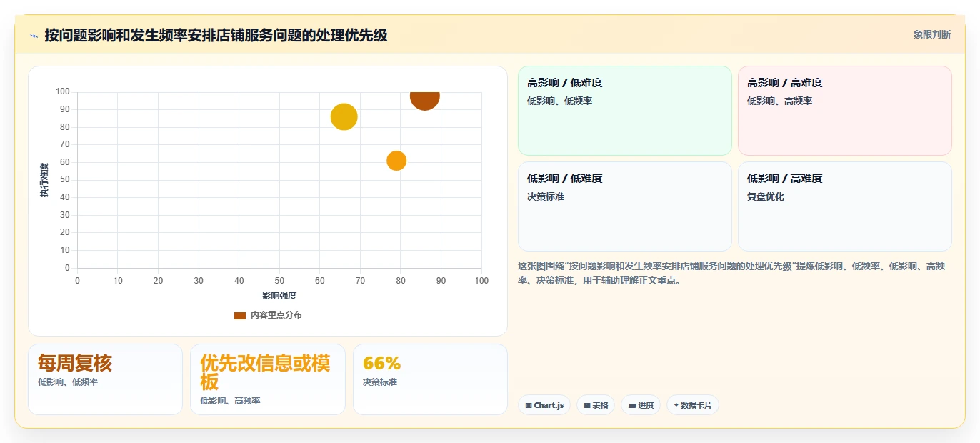Select the 低影响 / 低难度 quadrant card

[x=624, y=206]
